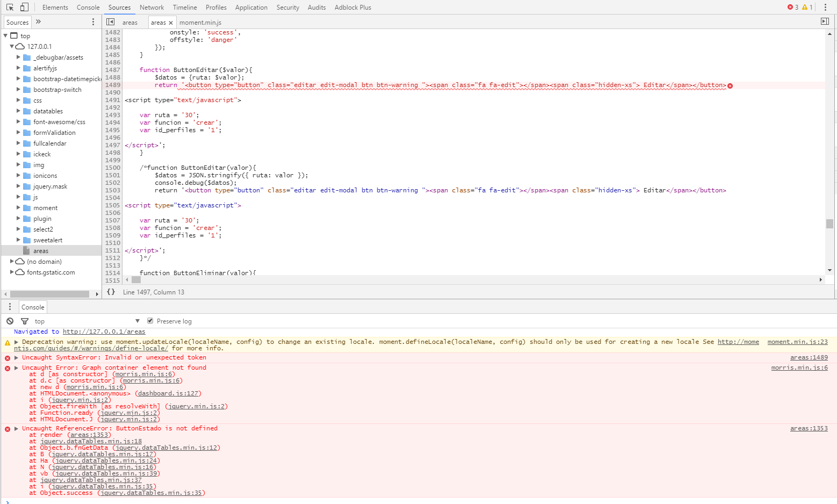The height and width of the screenshot is (504, 837).
Task: Open the Profiles panel
Action: coord(216,8)
